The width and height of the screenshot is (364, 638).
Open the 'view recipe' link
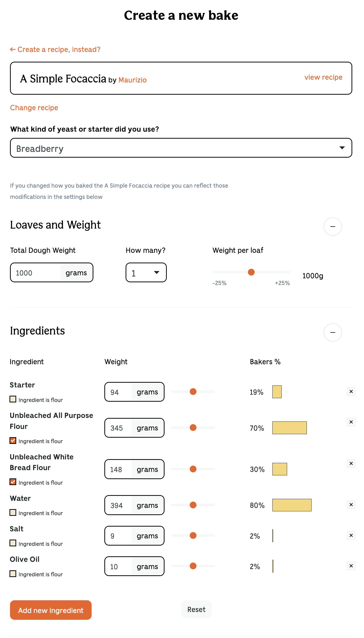coord(323,77)
